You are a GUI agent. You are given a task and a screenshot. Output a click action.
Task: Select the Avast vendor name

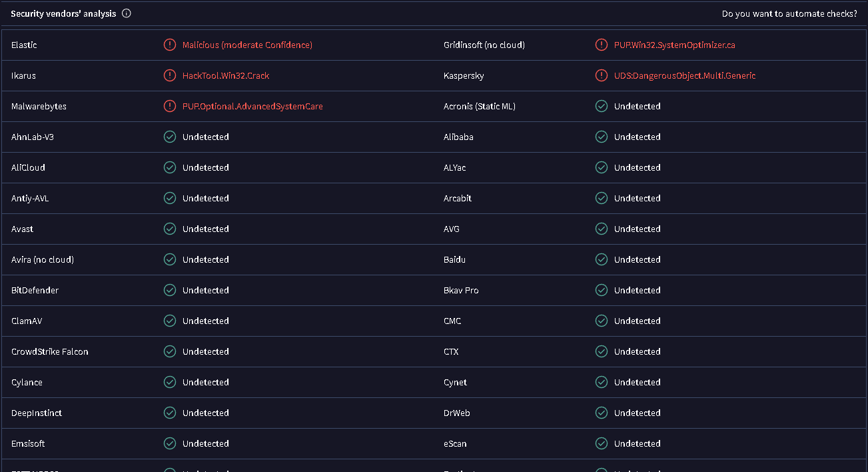click(22, 229)
